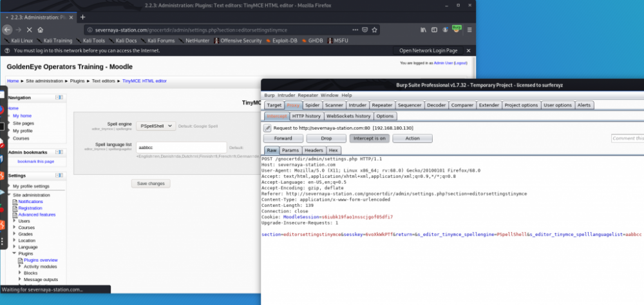Open Firefox hamburger menu
This screenshot has height=305, width=644.
pyautogui.click(x=469, y=30)
